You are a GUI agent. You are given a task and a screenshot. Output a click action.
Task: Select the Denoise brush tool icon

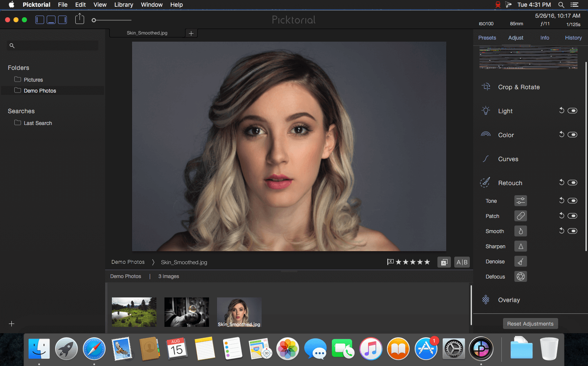point(521,261)
